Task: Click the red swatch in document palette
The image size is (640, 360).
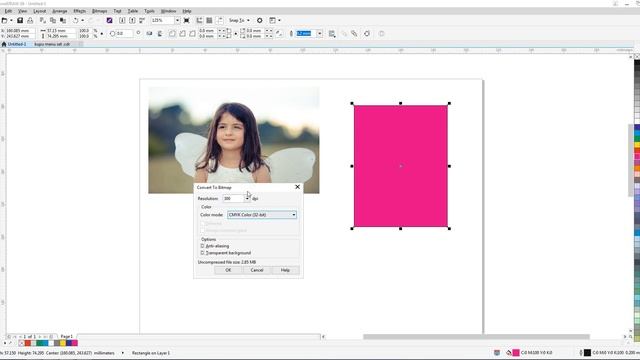Action: coord(28,343)
